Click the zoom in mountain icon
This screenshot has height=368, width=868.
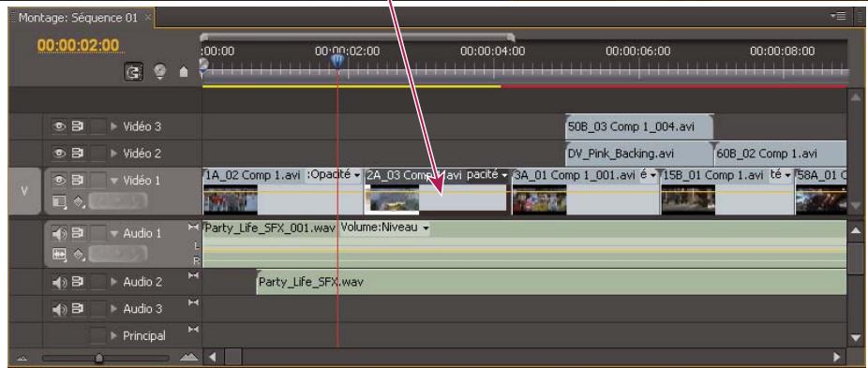tap(188, 358)
